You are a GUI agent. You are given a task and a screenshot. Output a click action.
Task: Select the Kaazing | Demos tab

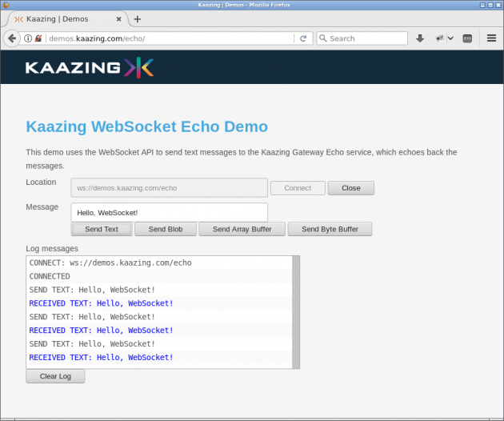(x=67, y=19)
